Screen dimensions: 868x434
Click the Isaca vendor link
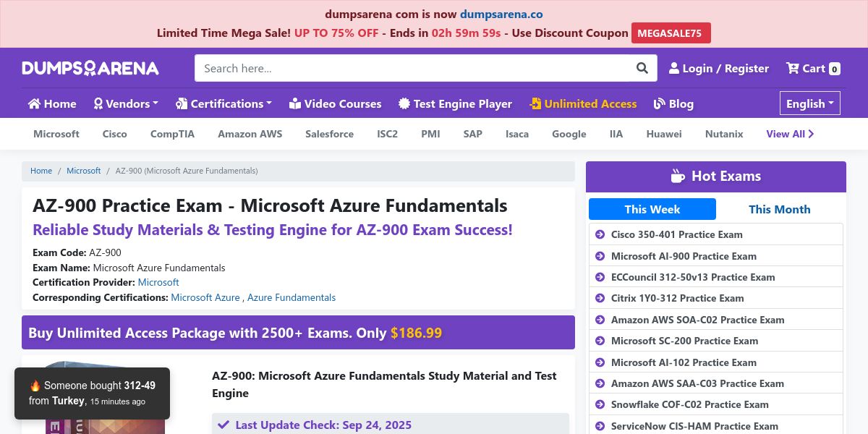point(517,134)
